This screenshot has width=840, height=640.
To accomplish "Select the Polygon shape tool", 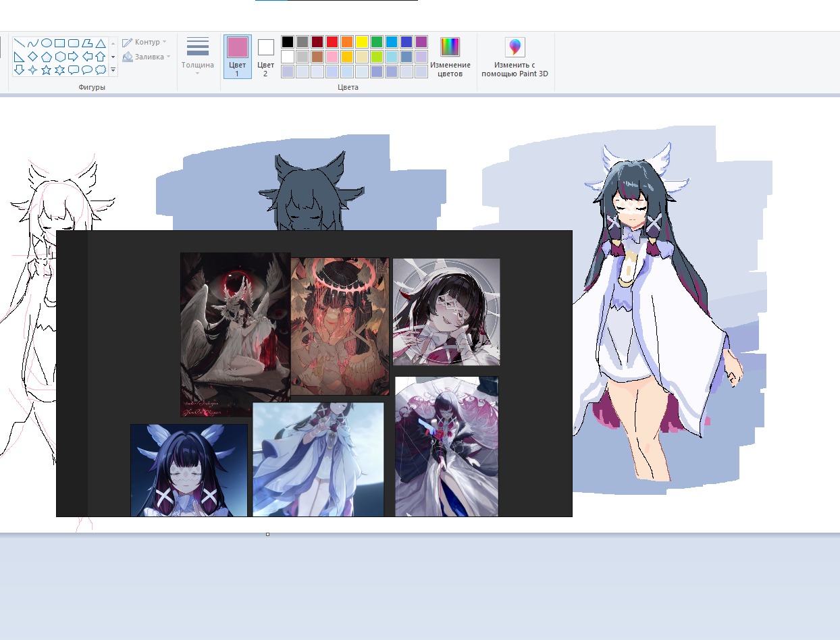I will click(x=86, y=43).
